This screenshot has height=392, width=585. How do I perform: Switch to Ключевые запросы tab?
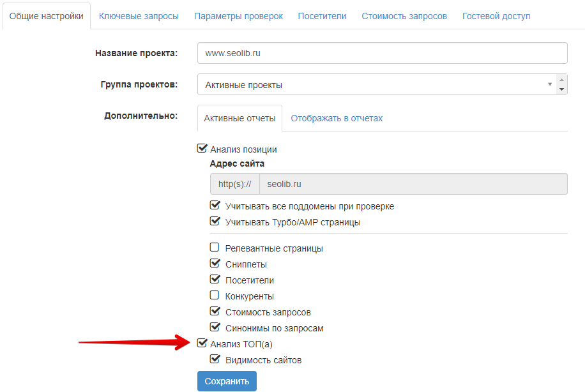tap(139, 16)
